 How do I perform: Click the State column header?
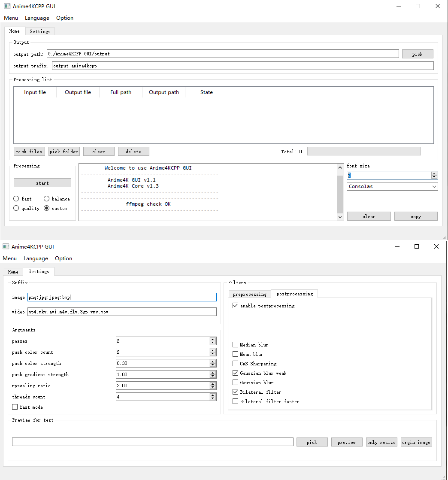pyautogui.click(x=206, y=92)
